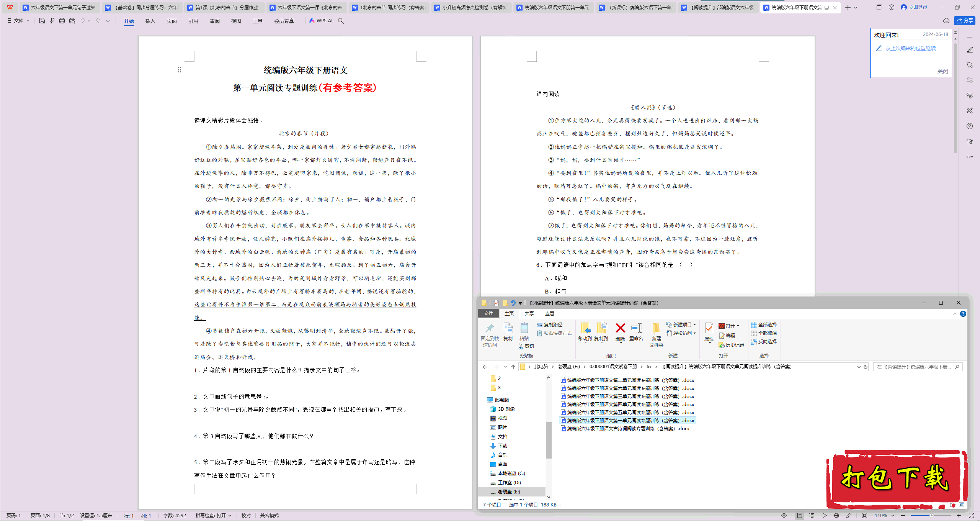This screenshot has width=980, height=521.
Task: Click the Explorer Back arrow button
Action: (x=485, y=367)
